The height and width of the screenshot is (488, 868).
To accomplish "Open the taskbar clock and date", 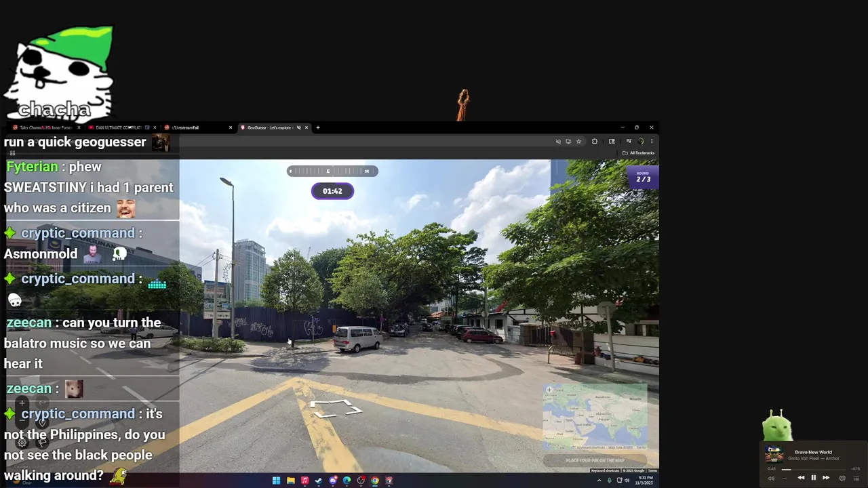I will (x=646, y=480).
